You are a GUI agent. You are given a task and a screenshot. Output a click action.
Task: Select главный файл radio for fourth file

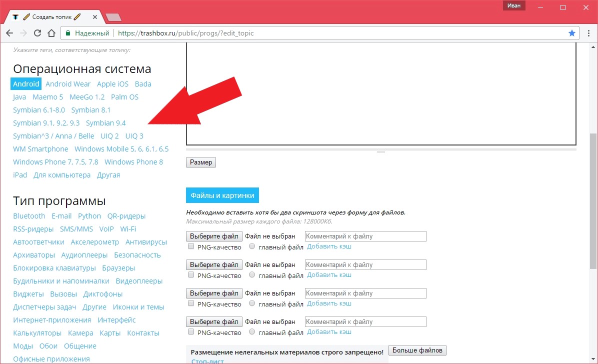click(x=251, y=332)
